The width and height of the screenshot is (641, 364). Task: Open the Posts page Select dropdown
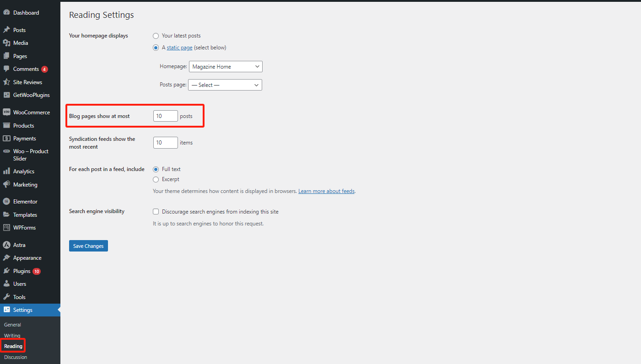[225, 85]
